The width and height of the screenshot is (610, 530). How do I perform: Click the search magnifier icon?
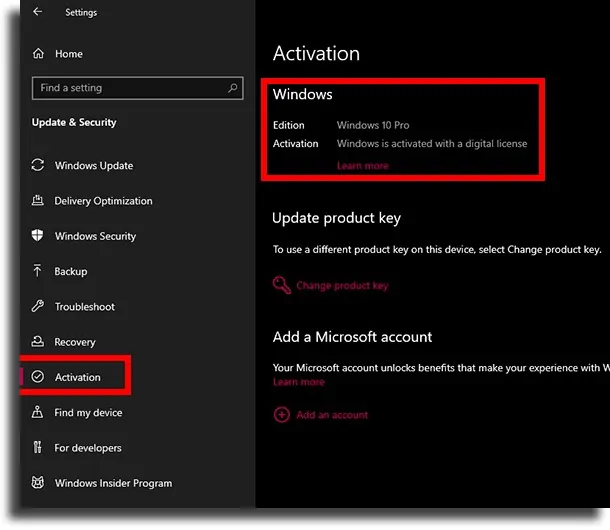pyautogui.click(x=233, y=88)
